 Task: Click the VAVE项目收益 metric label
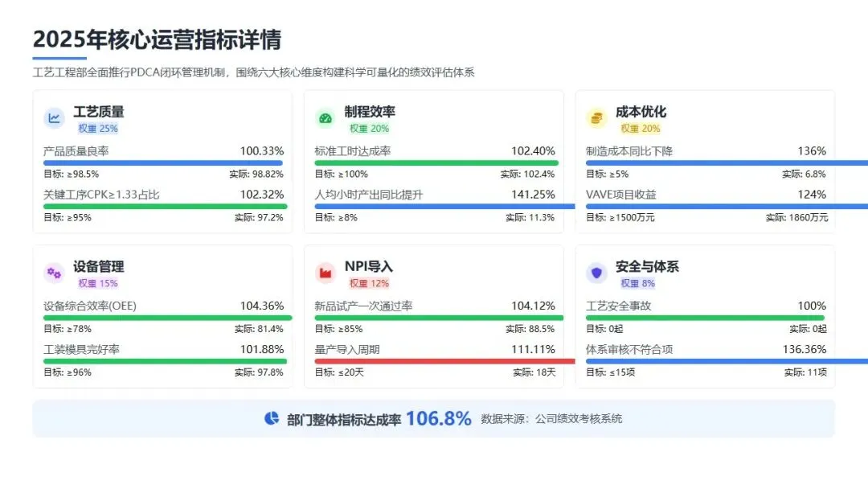tap(621, 195)
